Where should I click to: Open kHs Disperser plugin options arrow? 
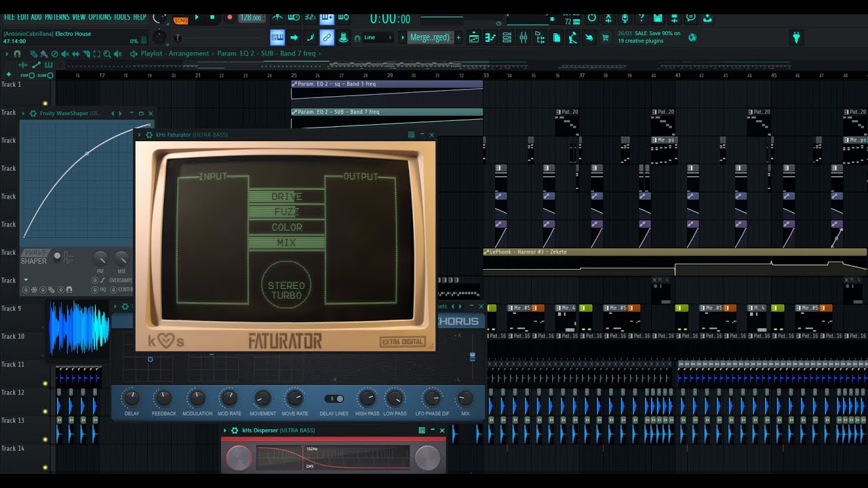tap(226, 430)
